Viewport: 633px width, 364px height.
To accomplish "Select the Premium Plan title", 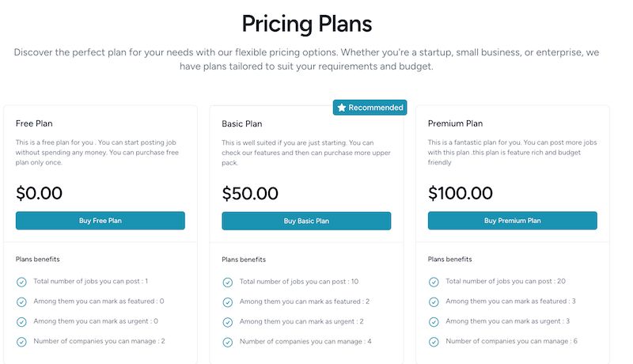I will tap(455, 123).
